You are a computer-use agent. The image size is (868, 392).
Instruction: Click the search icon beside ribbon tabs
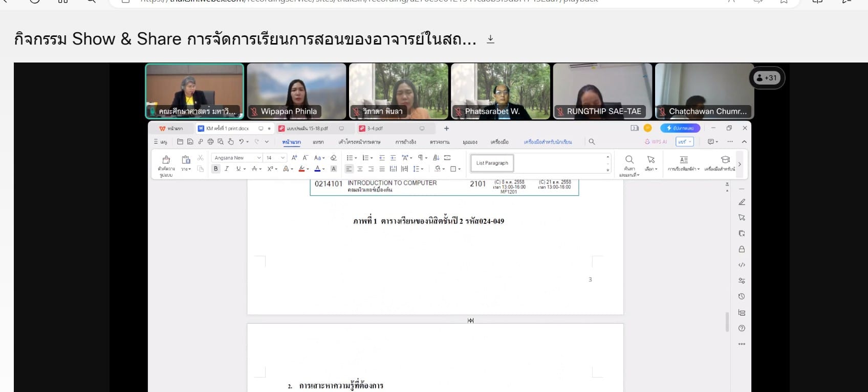click(592, 142)
